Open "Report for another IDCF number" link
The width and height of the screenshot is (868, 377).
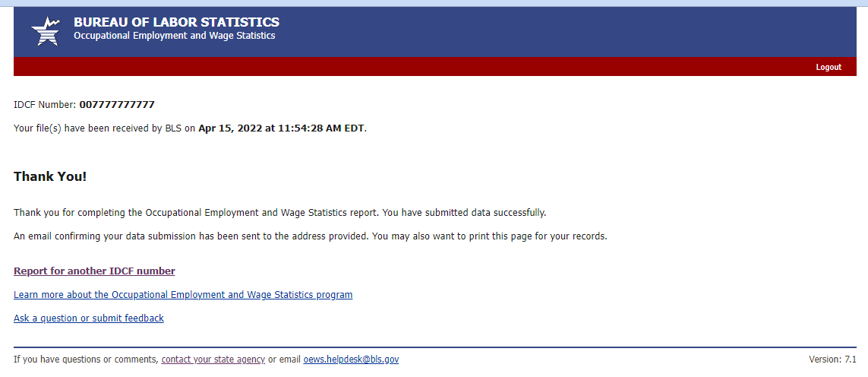[x=94, y=271]
